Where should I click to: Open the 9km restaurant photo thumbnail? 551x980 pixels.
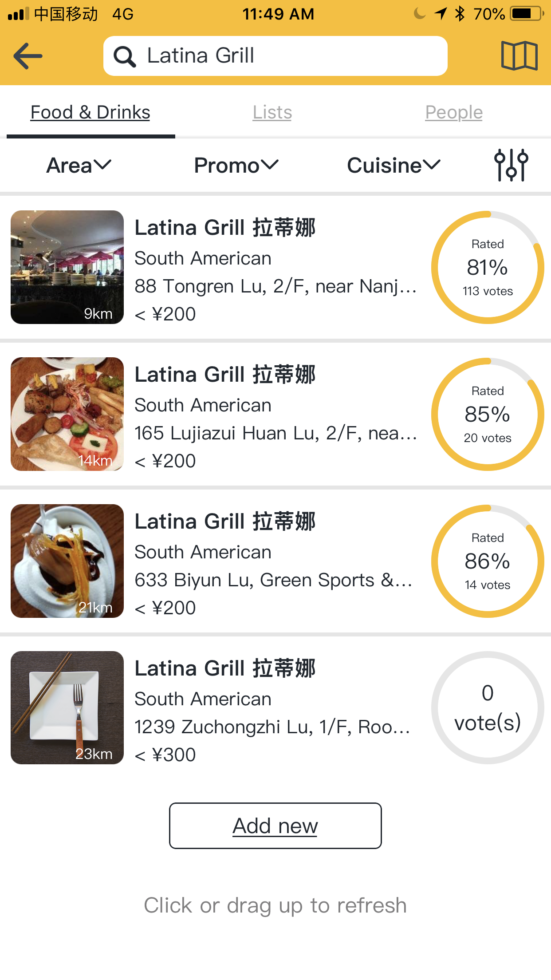pos(67,267)
